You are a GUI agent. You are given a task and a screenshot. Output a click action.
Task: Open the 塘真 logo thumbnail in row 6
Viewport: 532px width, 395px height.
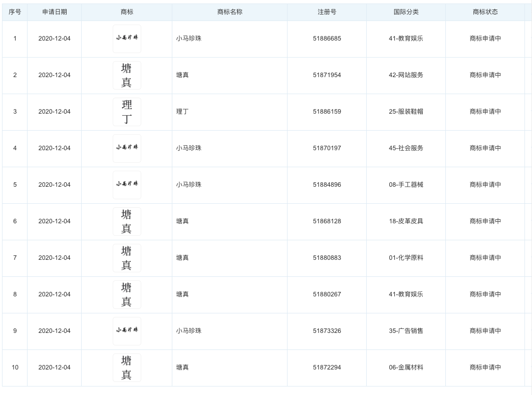127,221
